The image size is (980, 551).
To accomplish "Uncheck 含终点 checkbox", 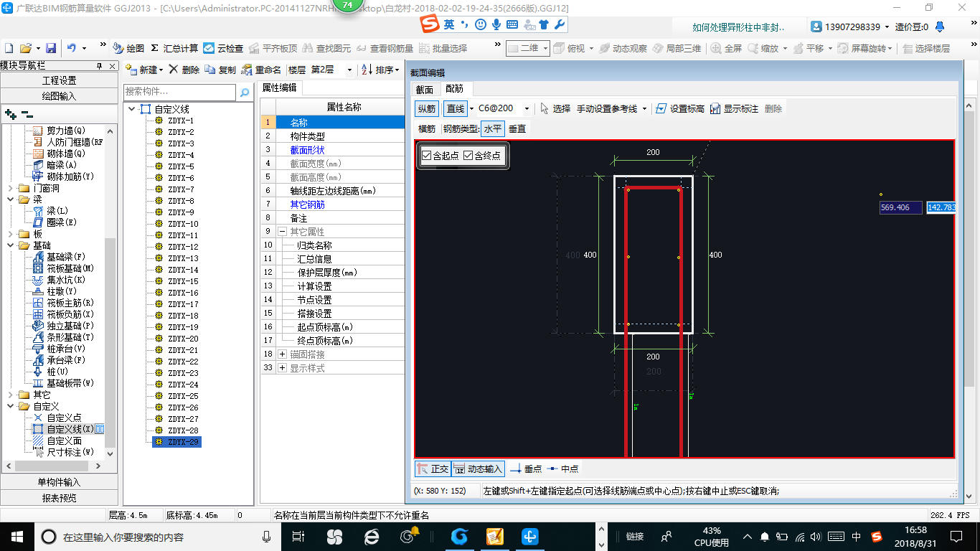I will [468, 156].
